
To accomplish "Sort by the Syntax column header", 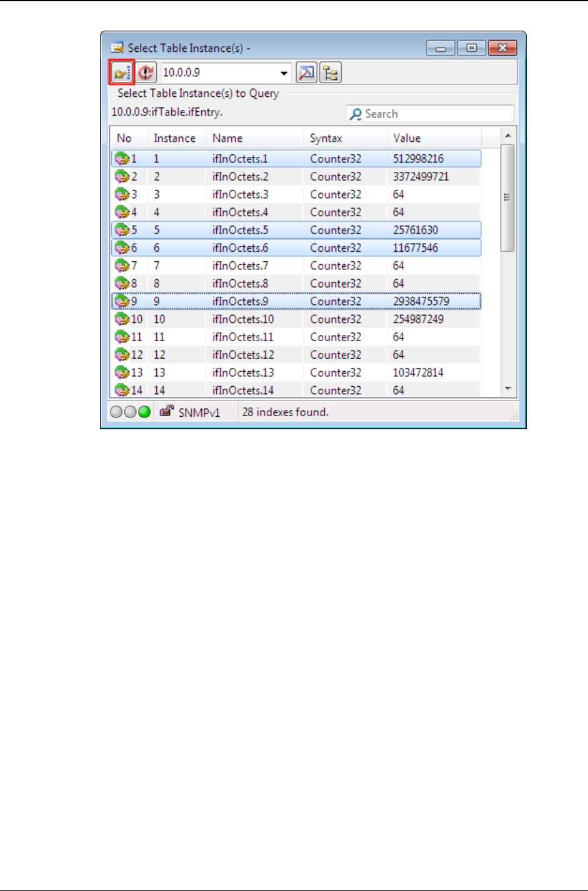I will click(345, 138).
